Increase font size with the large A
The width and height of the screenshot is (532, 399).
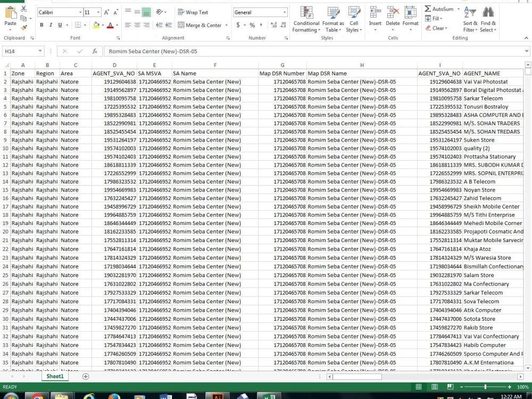click(106, 13)
